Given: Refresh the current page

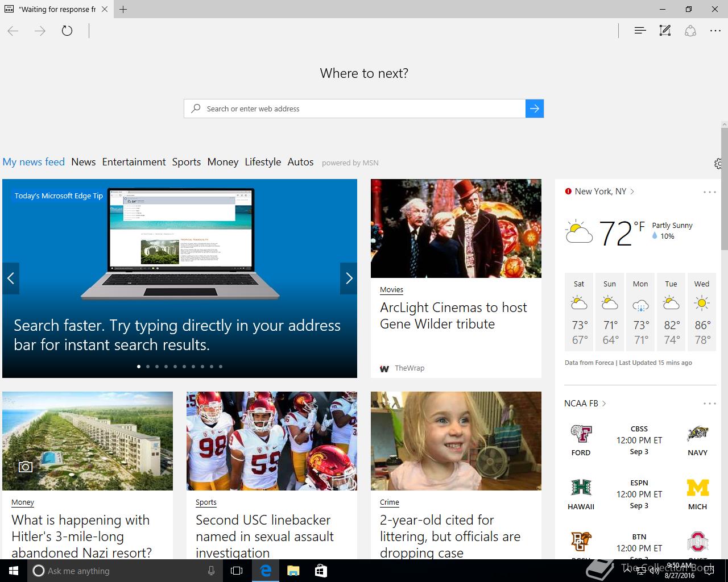Looking at the screenshot, I should tap(67, 31).
